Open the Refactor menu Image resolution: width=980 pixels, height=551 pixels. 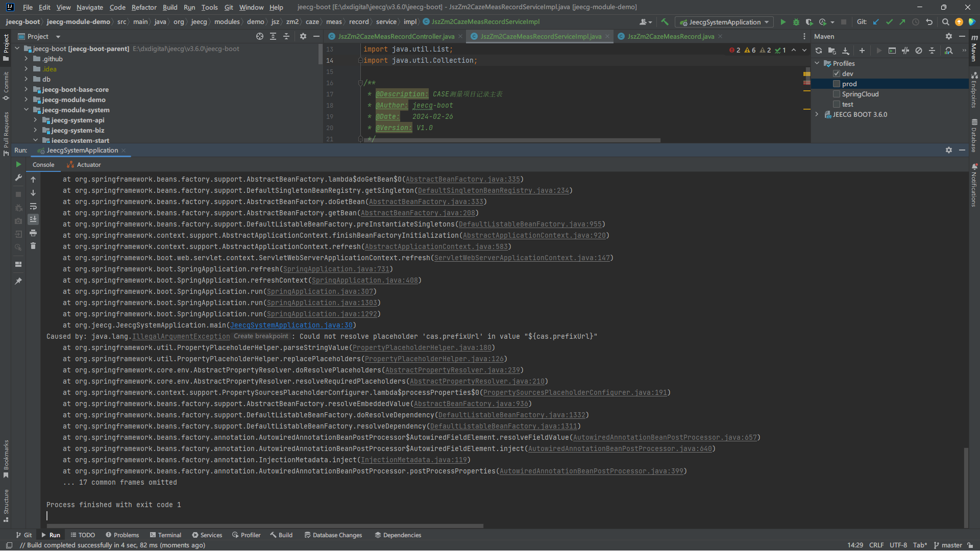click(144, 7)
